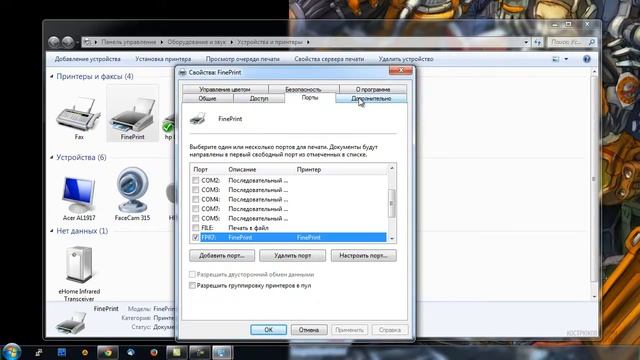
Task: Open the view options dropdown arrow
Action: 566,59
